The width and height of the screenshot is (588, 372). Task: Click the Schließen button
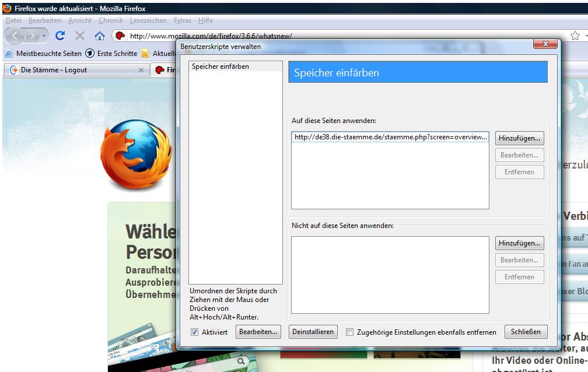(x=526, y=332)
